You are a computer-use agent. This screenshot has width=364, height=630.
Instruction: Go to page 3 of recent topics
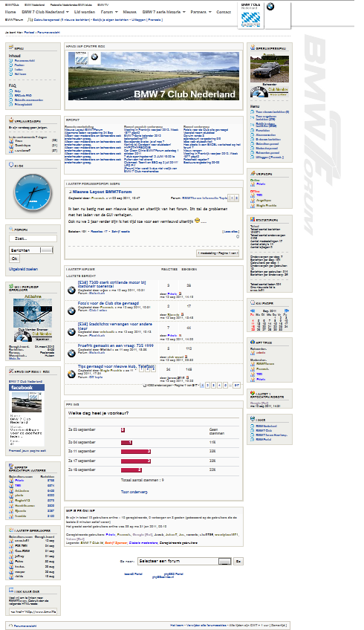point(214,386)
